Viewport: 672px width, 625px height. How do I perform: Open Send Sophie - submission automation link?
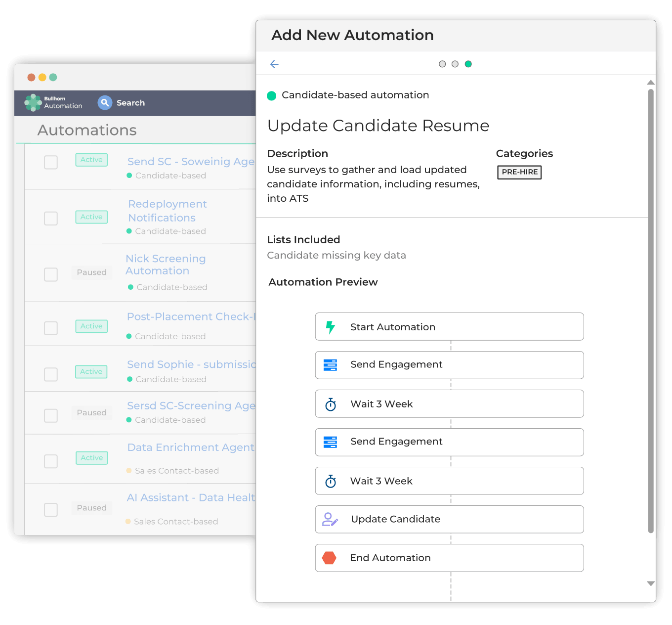coord(191,364)
